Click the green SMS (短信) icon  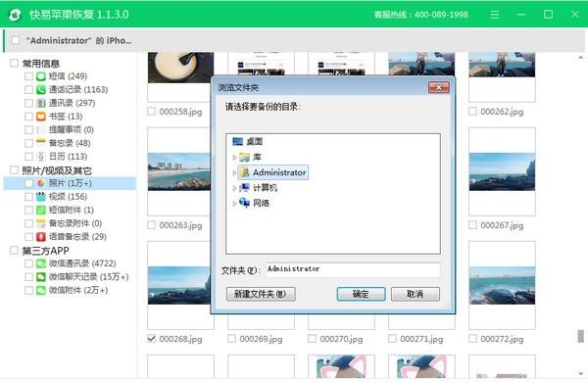[41, 76]
